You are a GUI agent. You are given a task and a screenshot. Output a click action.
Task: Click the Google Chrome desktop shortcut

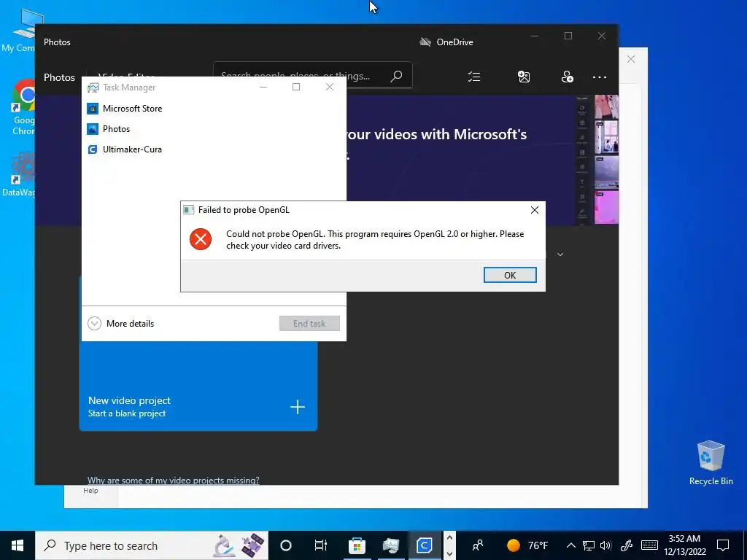pyautogui.click(x=23, y=107)
